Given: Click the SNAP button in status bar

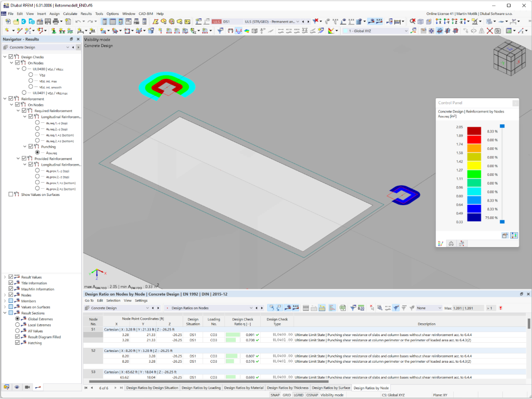Looking at the screenshot, I should click(275, 395).
